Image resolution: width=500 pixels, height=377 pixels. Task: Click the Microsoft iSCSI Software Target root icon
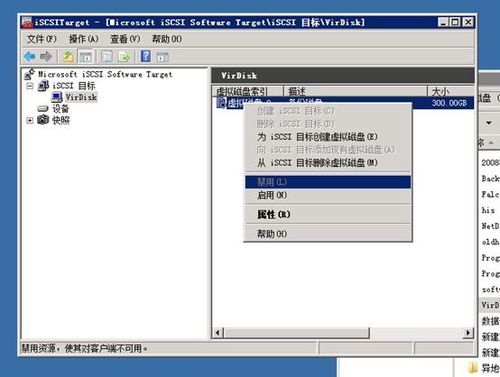click(29, 74)
